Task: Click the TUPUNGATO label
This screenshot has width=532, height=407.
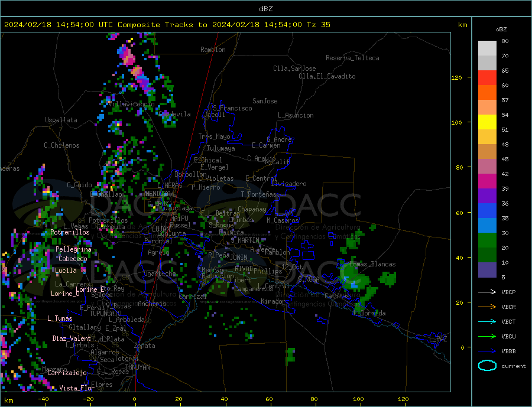Action: pos(106,314)
